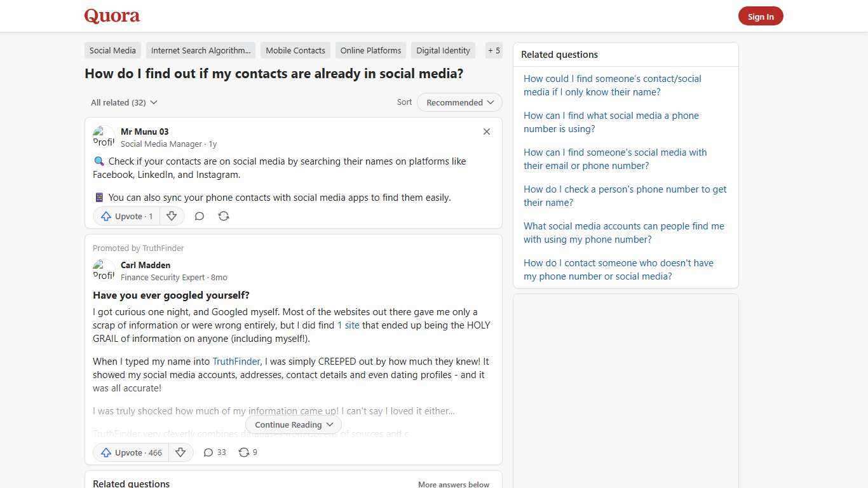The image size is (868, 488).
Task: Show the 5 hidden topic tags
Action: (494, 50)
